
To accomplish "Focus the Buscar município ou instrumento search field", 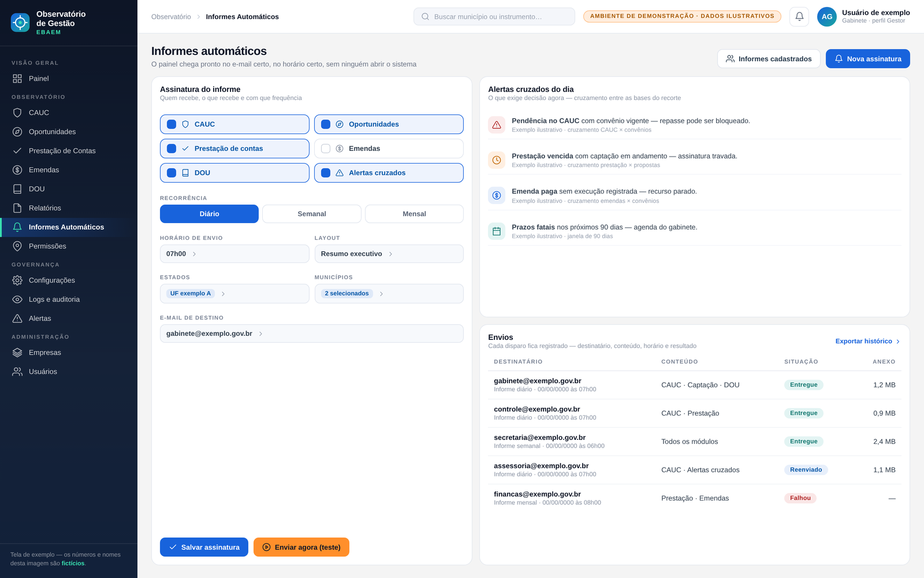I will (x=494, y=17).
